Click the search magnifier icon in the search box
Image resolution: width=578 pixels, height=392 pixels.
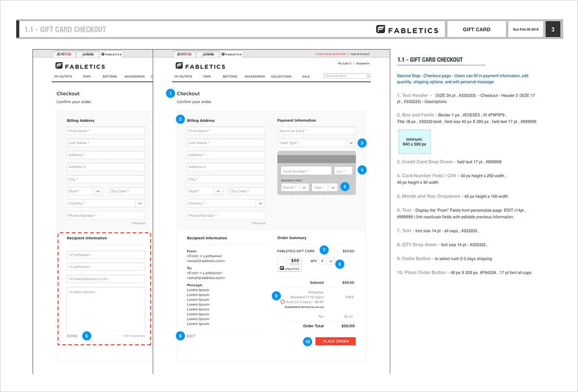click(368, 76)
